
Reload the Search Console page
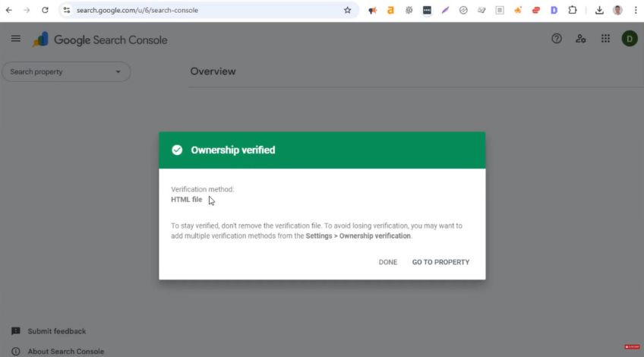[x=45, y=11]
